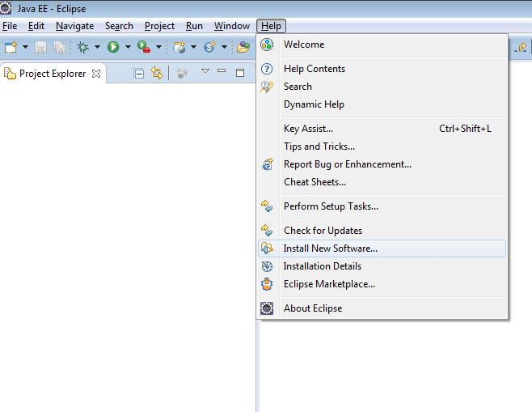The height and width of the screenshot is (412, 532).
Task: Click the New wizard toolbar icon
Action: [11, 47]
